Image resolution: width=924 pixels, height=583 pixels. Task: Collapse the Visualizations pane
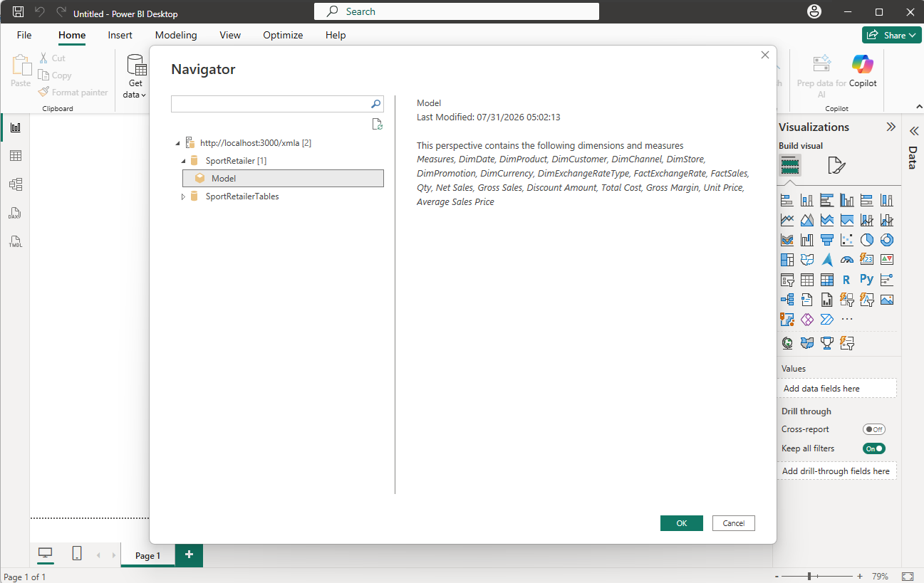[x=891, y=127]
